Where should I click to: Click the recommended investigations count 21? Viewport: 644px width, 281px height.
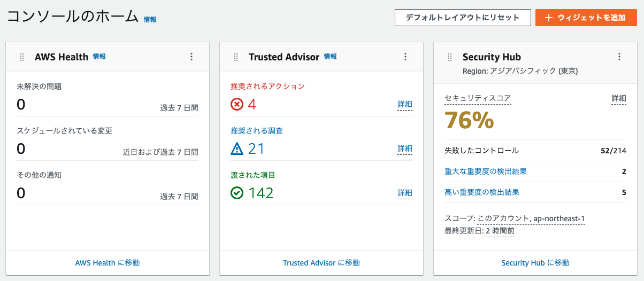click(x=256, y=149)
